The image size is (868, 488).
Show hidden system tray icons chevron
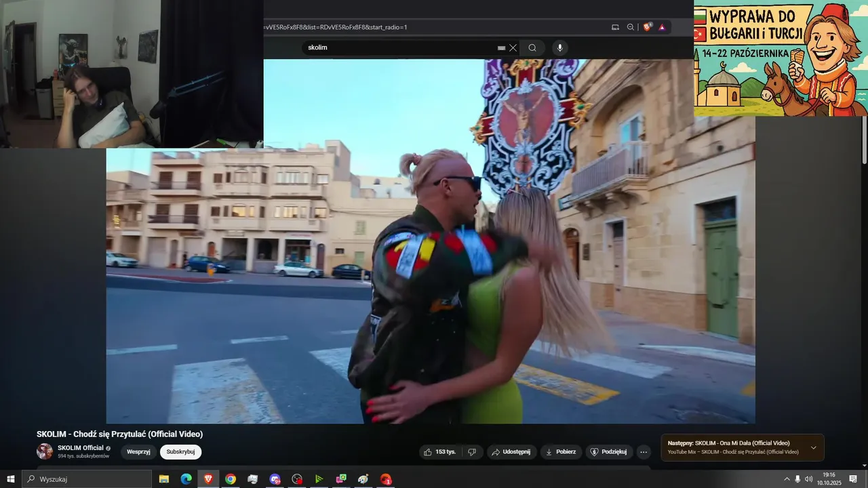pyautogui.click(x=787, y=479)
